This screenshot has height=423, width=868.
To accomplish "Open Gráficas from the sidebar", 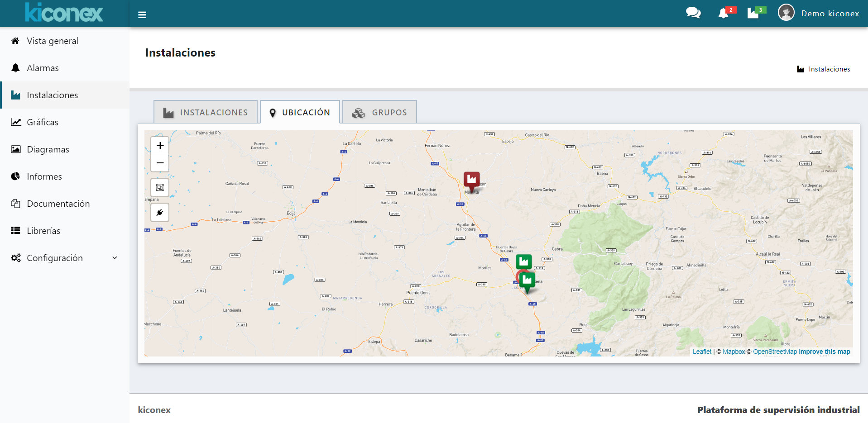I will (x=43, y=122).
